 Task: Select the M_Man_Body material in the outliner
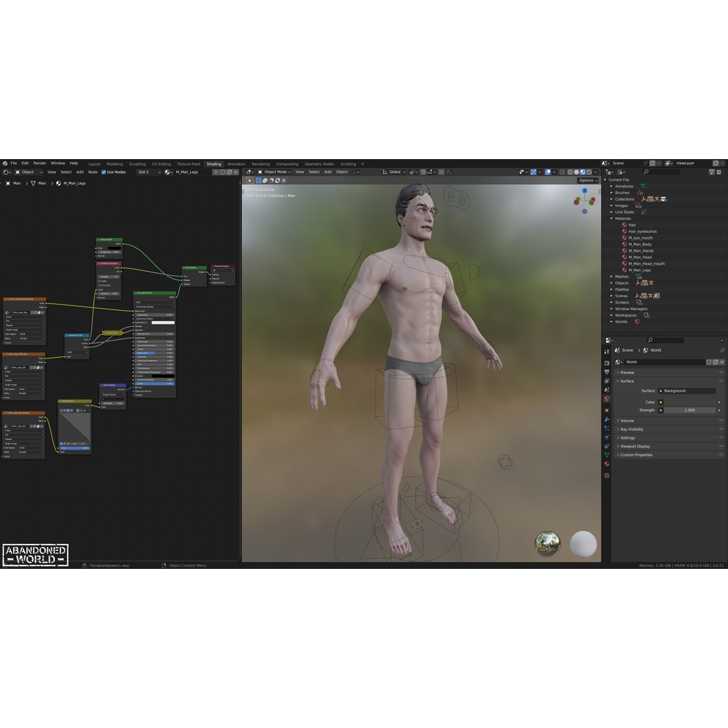tap(640, 244)
